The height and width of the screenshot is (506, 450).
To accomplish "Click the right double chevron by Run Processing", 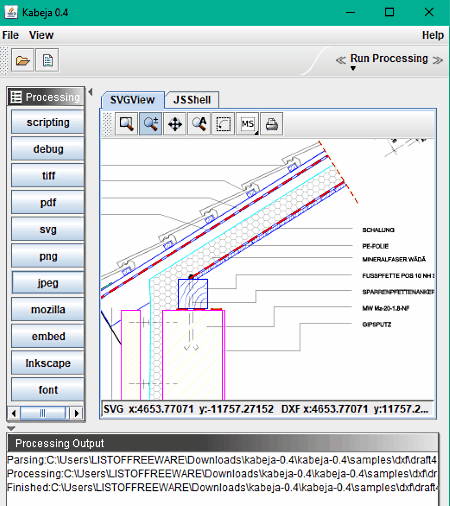I will 437,60.
